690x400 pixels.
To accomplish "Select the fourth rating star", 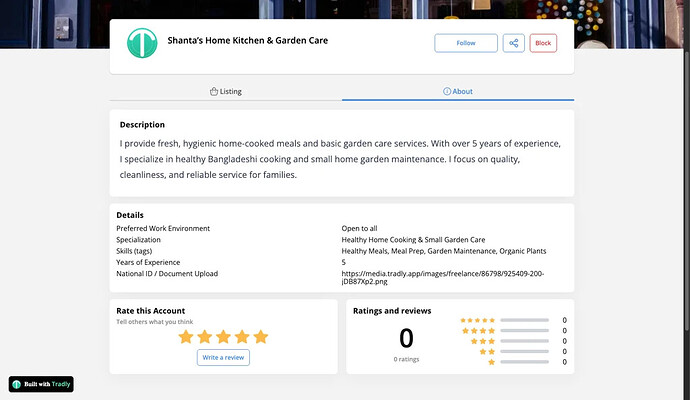I will (242, 337).
